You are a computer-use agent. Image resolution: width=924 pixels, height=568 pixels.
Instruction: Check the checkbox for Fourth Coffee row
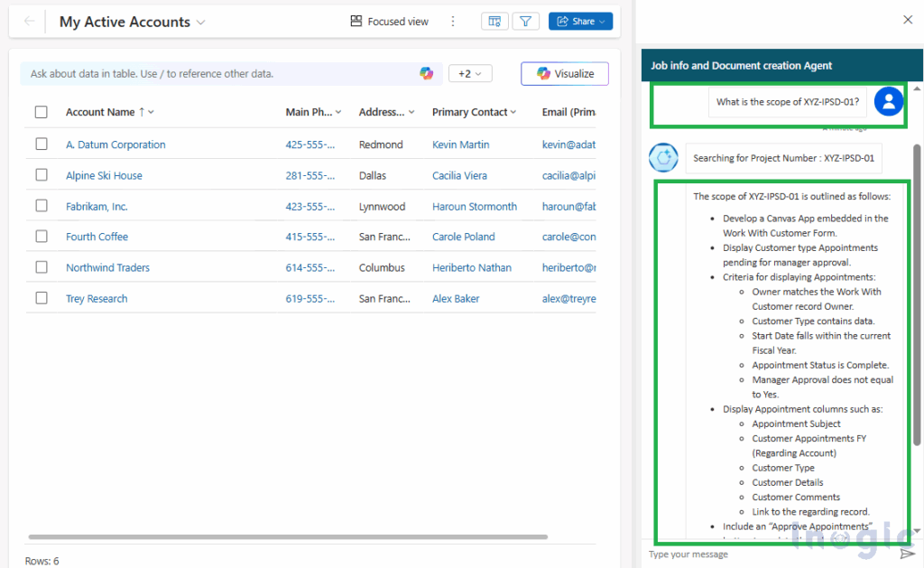41,237
